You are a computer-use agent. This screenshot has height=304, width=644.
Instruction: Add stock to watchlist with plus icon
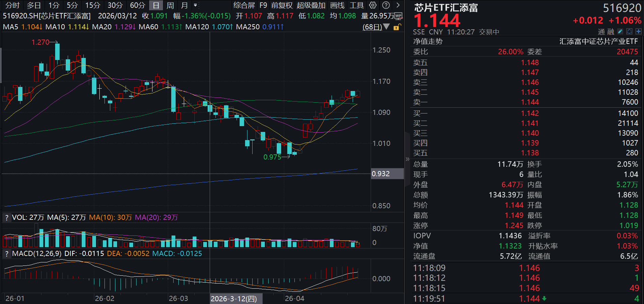(638, 31)
